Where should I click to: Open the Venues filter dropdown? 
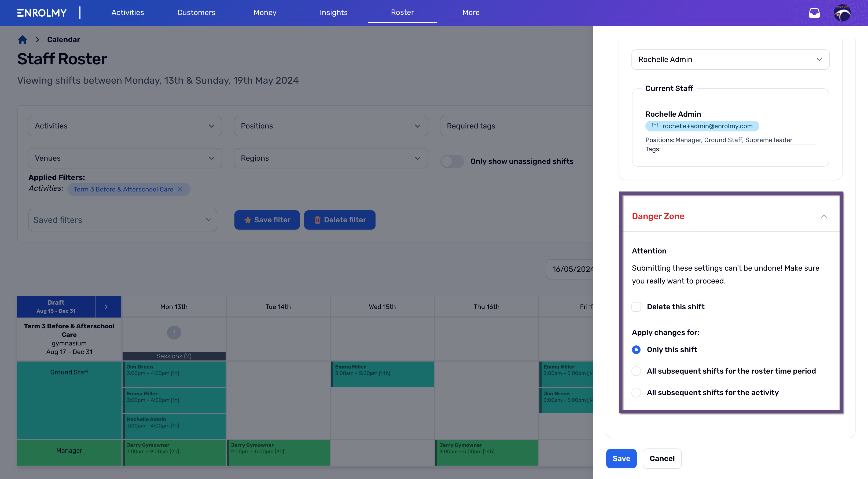[125, 158]
